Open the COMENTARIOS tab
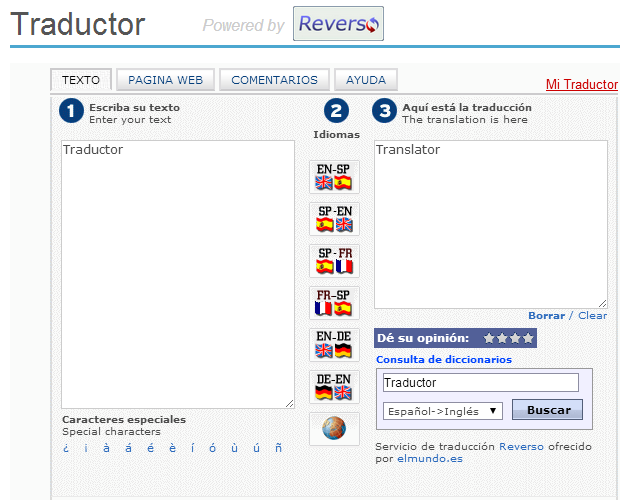Image resolution: width=620 pixels, height=500 pixels. click(x=274, y=80)
